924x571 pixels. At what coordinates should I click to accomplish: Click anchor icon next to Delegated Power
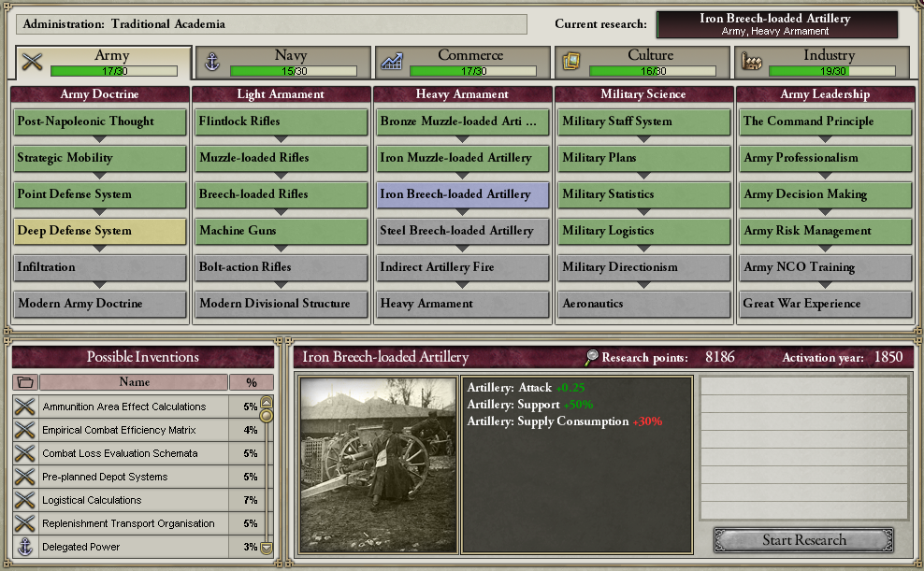point(24,547)
